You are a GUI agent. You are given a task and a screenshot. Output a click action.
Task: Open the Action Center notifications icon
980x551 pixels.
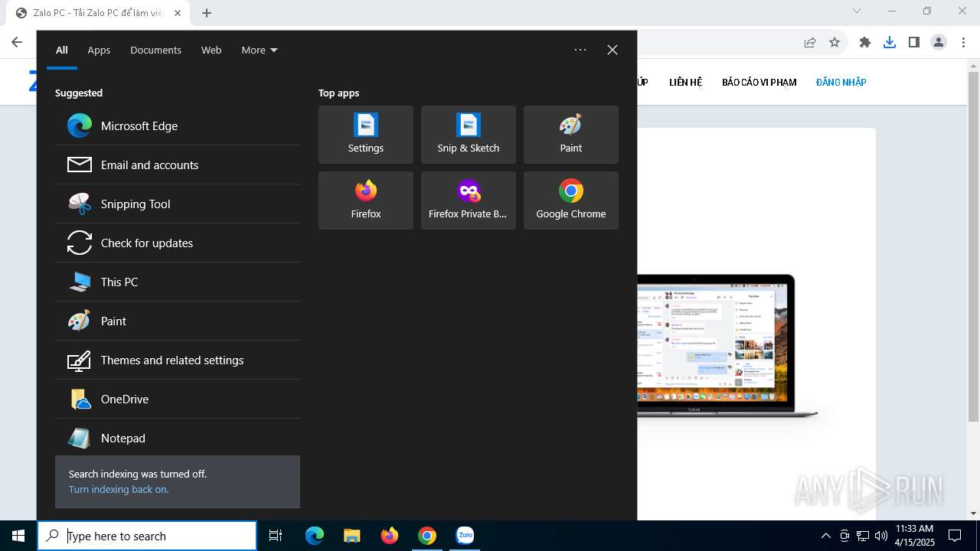pyautogui.click(x=955, y=536)
